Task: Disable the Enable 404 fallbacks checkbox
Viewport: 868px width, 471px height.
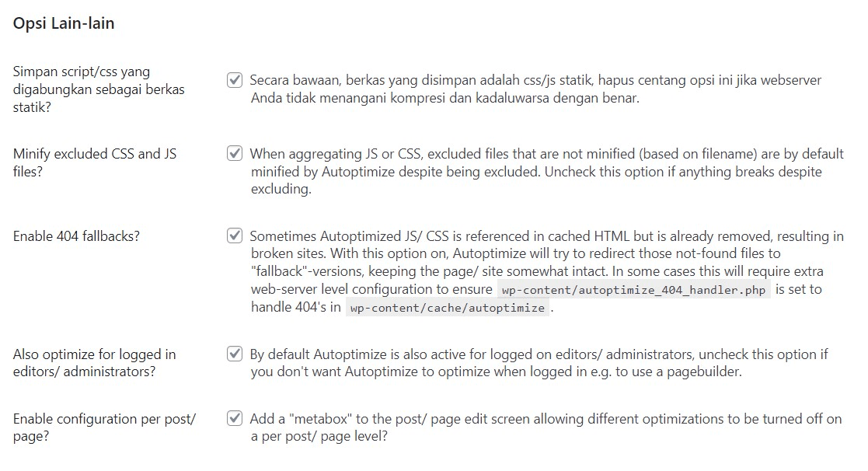Action: [235, 235]
